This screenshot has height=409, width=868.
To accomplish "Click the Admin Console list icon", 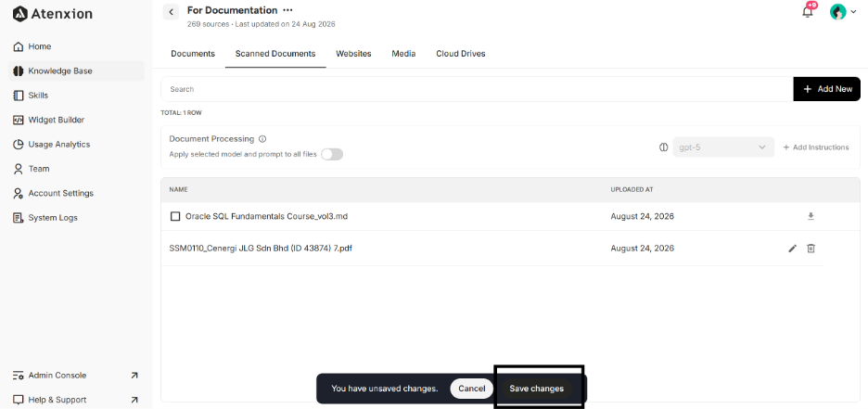I will pos(19,376).
